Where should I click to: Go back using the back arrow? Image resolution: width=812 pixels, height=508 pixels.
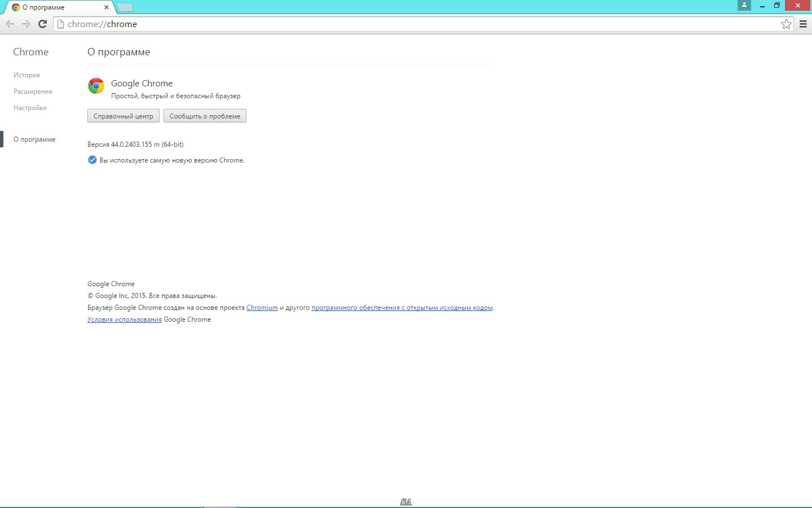click(10, 24)
